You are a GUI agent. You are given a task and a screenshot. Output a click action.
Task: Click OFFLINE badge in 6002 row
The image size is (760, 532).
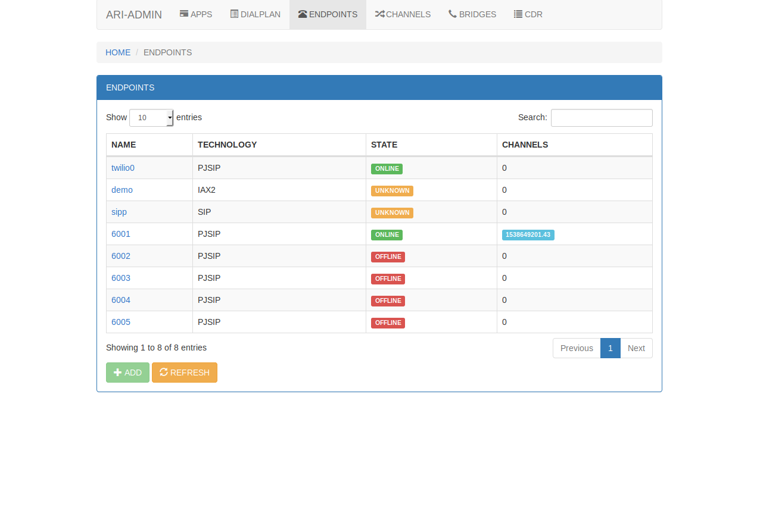(x=388, y=257)
